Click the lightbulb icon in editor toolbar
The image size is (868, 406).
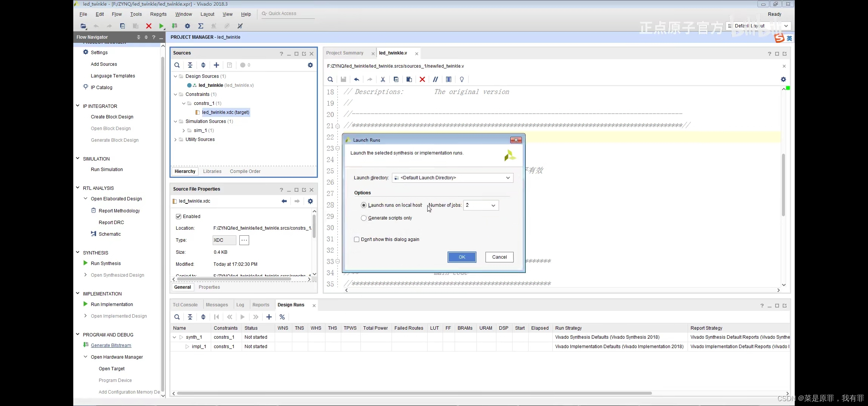462,79
